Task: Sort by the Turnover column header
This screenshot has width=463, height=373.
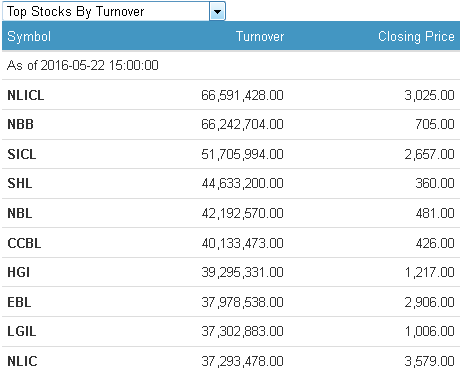Action: (260, 36)
